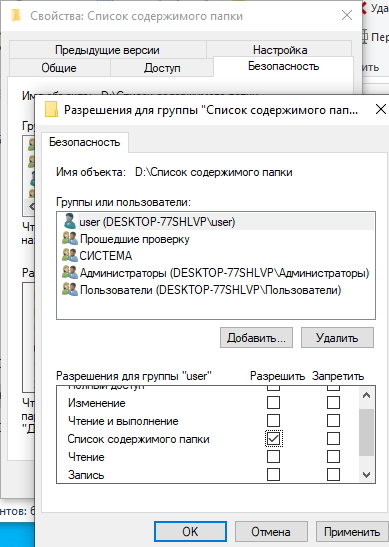Click the Администраторы group icon
This screenshot has height=547, width=389.
pos(70,272)
